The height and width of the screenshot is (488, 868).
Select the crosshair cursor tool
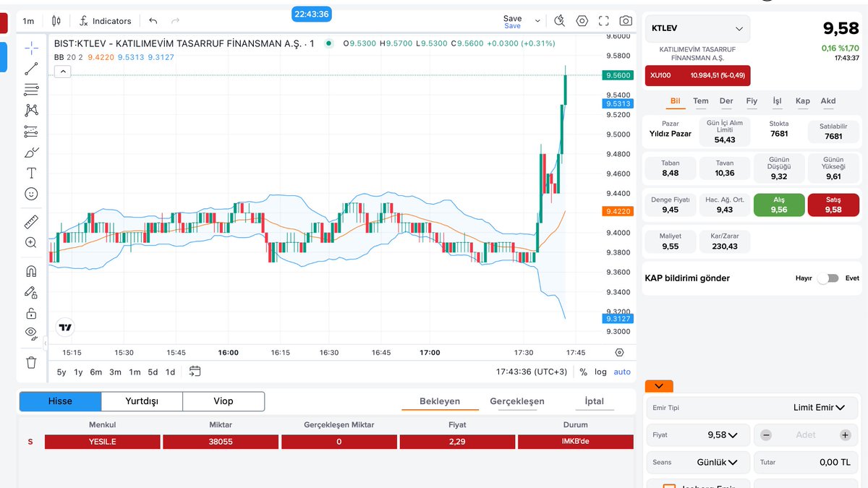pyautogui.click(x=31, y=48)
